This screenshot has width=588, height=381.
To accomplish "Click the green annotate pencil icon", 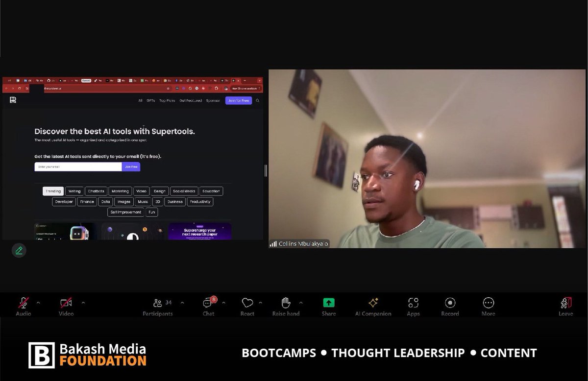I will [19, 251].
